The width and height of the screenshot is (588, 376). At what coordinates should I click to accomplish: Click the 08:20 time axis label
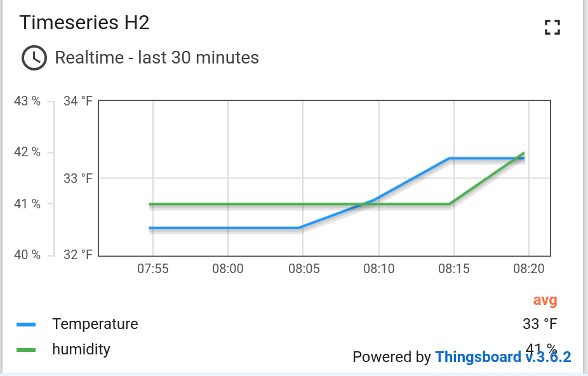tap(528, 269)
